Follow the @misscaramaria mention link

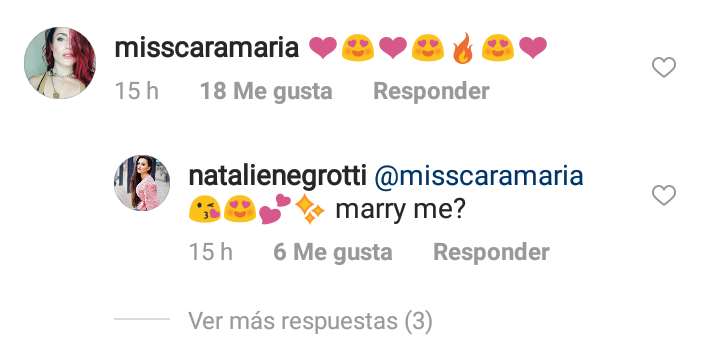tap(479, 176)
